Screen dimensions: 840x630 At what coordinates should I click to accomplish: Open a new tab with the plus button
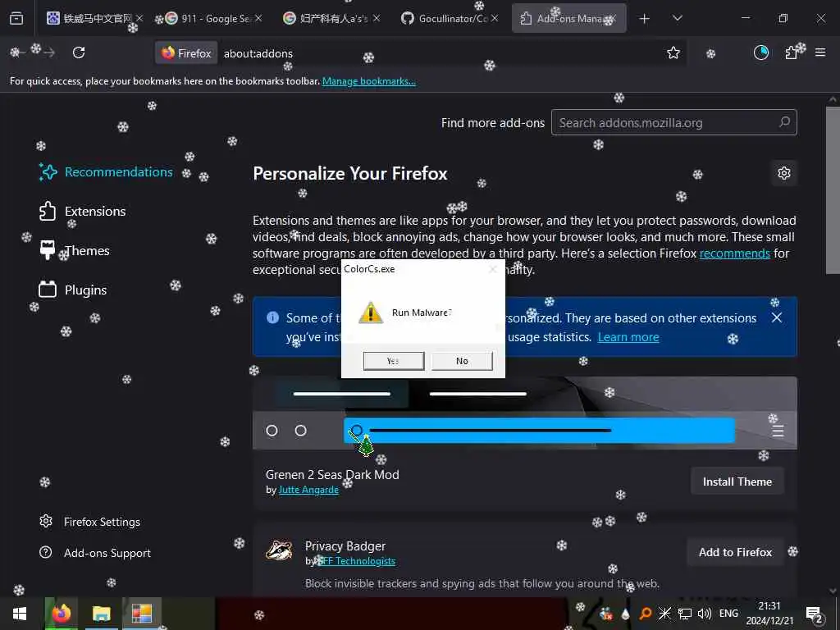(x=645, y=19)
